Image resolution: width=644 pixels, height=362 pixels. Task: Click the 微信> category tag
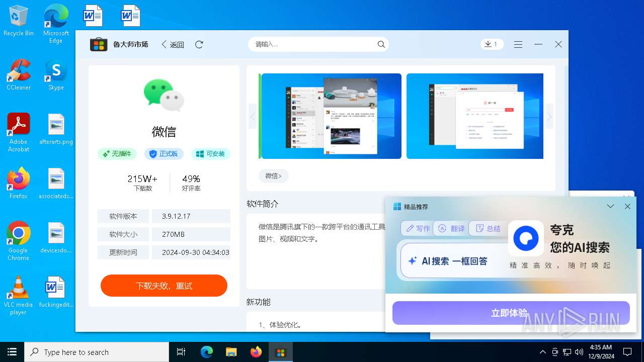(x=273, y=175)
